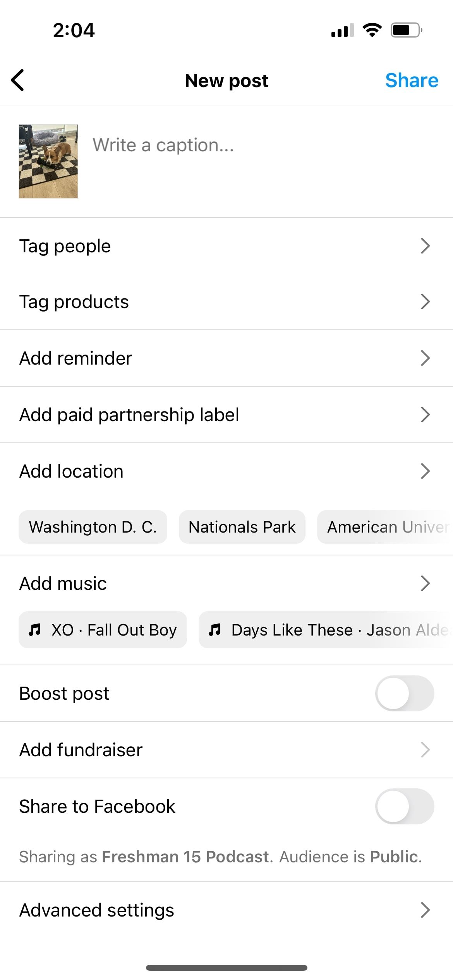The image size is (453, 980).
Task: Tap the battery indicator icon
Action: pos(406,30)
